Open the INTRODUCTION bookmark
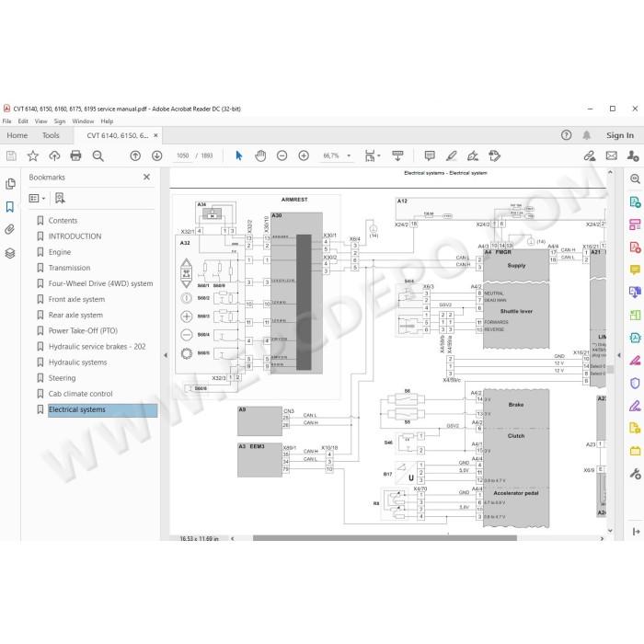 coord(75,236)
